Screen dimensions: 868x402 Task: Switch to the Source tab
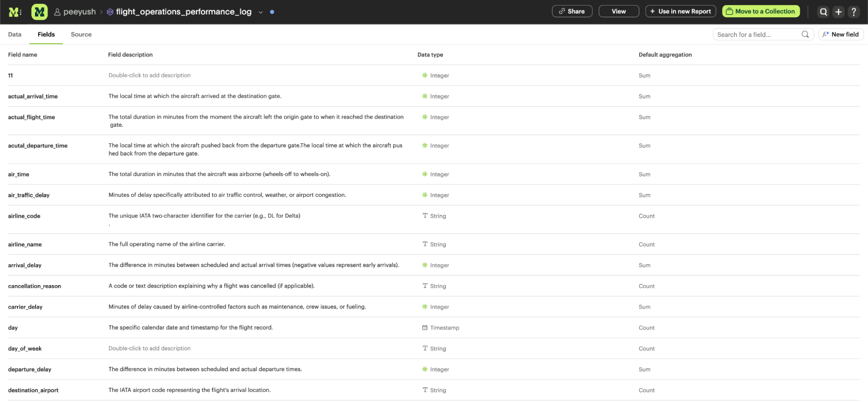pyautogui.click(x=81, y=34)
